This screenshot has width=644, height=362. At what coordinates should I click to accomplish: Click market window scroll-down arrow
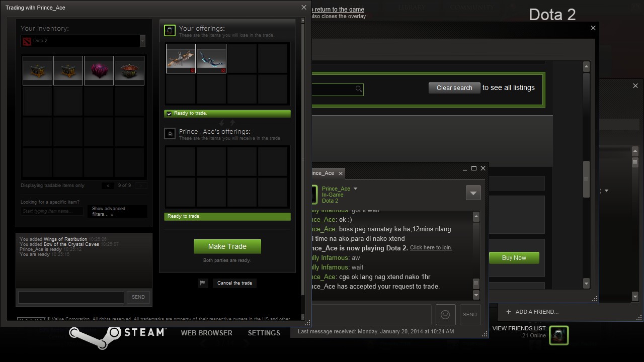coord(586,284)
